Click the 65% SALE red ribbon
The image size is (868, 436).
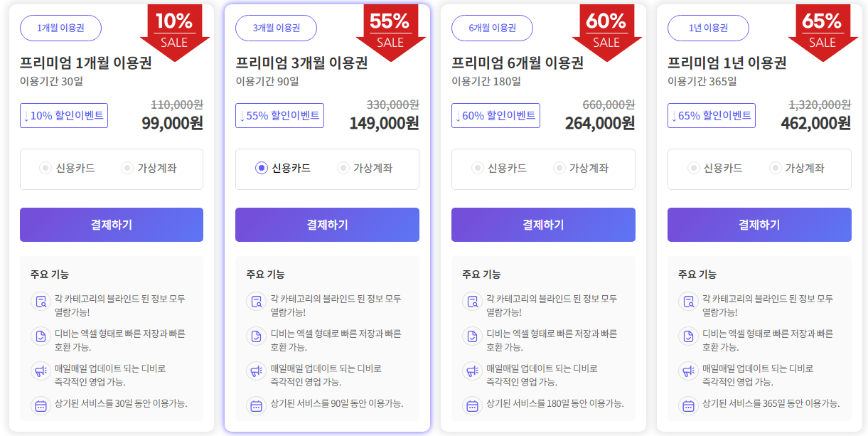tap(822, 30)
